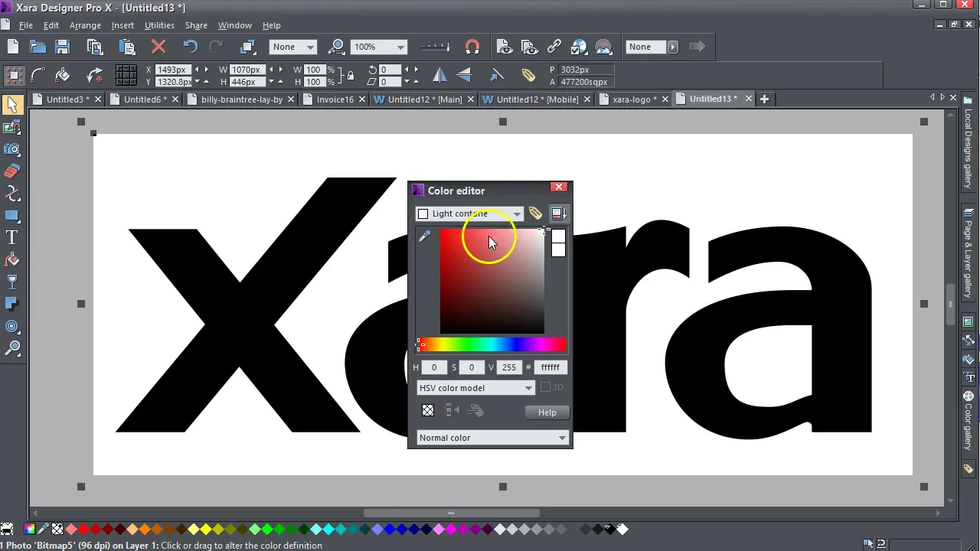Activate the Shape Editor tool
Screen dimensions: 980x551
[12, 194]
